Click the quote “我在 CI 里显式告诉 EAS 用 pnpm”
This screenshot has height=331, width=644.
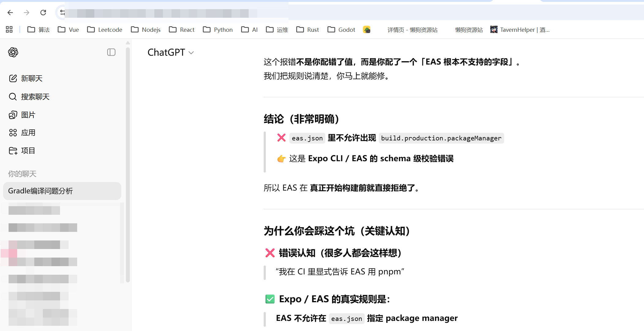point(340,272)
